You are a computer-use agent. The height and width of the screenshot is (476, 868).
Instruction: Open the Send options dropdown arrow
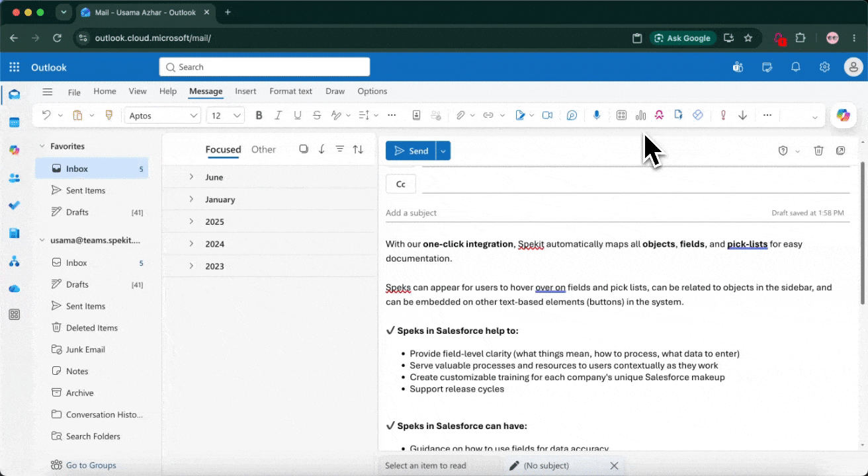pos(443,151)
